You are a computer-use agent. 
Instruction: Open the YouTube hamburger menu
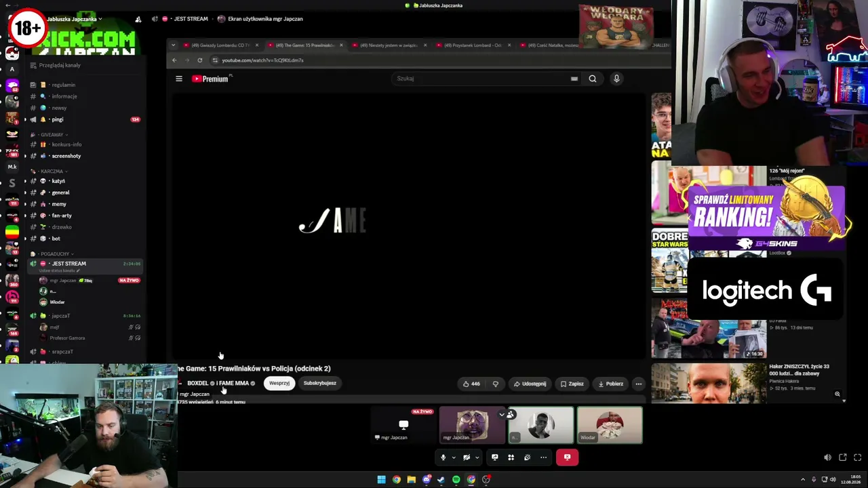click(179, 79)
